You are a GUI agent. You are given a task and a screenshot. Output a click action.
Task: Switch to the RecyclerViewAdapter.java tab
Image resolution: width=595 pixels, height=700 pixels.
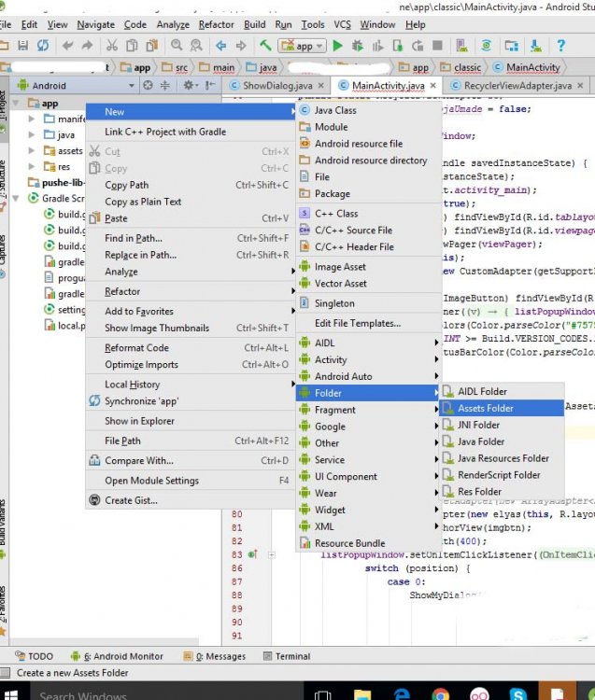[x=517, y=86]
